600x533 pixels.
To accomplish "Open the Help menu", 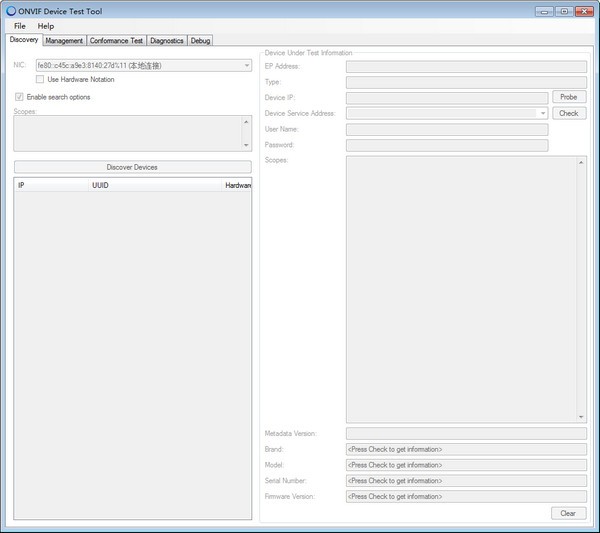I will 46,26.
